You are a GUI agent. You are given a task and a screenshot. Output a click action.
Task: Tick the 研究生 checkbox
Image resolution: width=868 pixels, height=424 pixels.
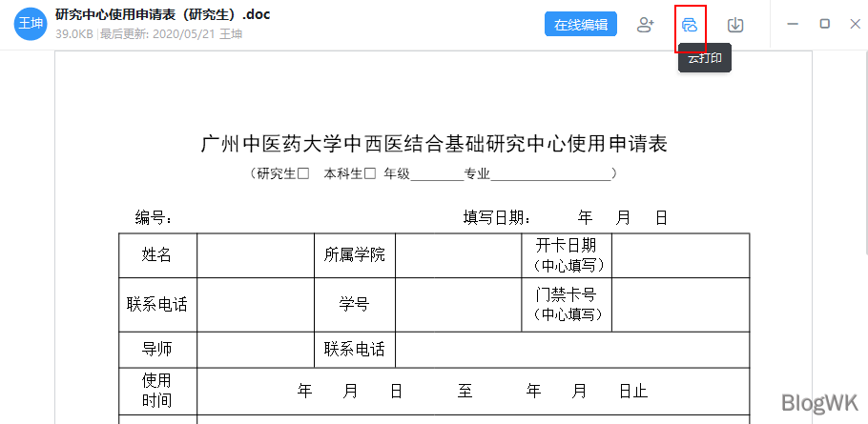pos(302,174)
